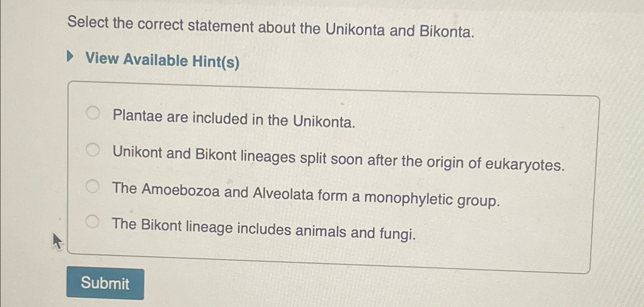
Task: Submit the selected answer
Action: click(x=106, y=283)
